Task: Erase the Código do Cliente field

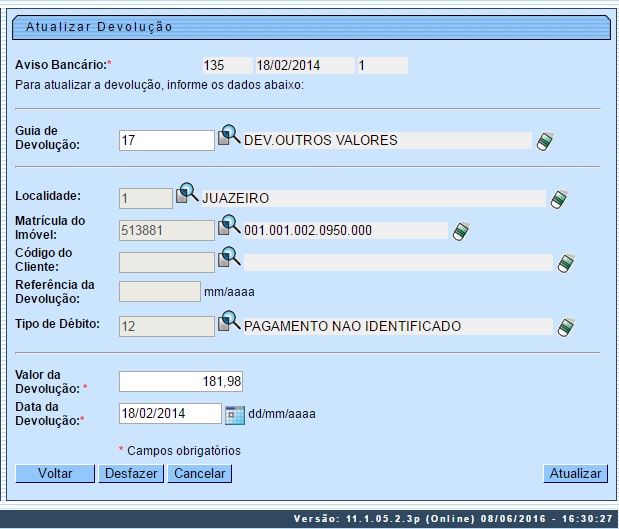Action: [x=566, y=264]
